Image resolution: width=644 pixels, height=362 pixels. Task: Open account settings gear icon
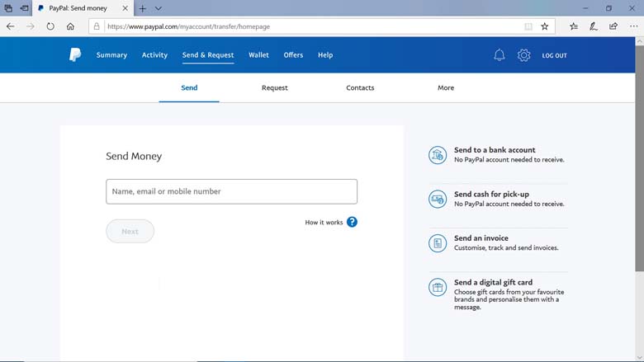pyautogui.click(x=523, y=55)
